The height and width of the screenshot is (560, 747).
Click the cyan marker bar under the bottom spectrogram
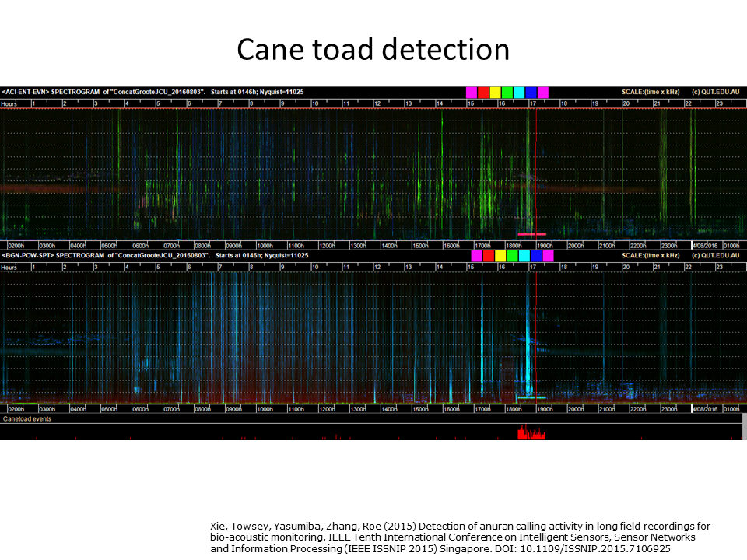pyautogui.click(x=531, y=397)
